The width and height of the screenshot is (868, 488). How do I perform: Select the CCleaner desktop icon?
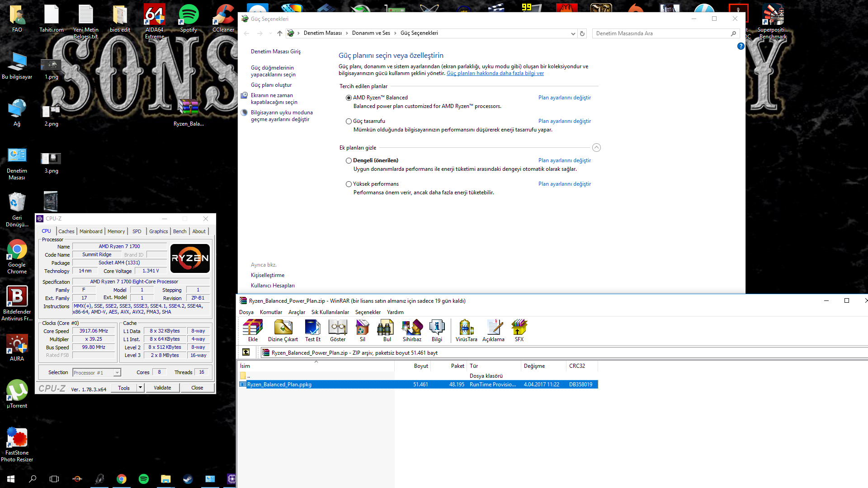223,19
